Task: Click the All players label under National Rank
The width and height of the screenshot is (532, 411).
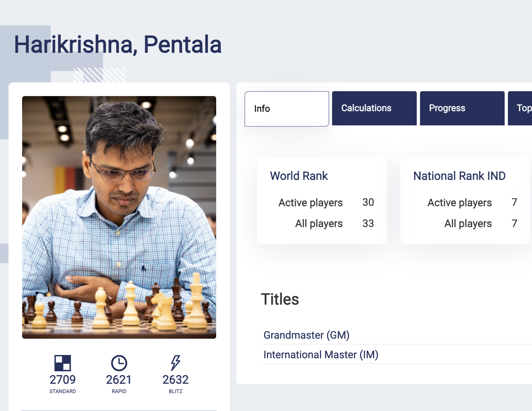Action: (x=468, y=224)
